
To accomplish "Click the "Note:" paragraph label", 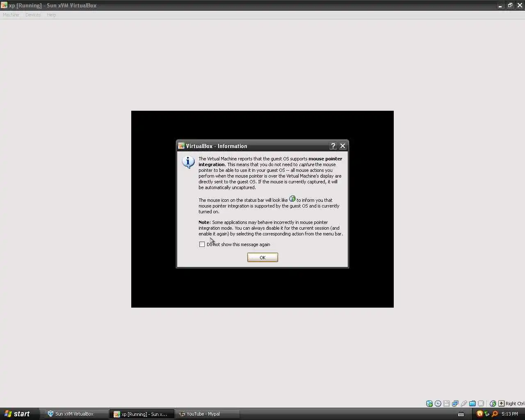I will tap(204, 222).
